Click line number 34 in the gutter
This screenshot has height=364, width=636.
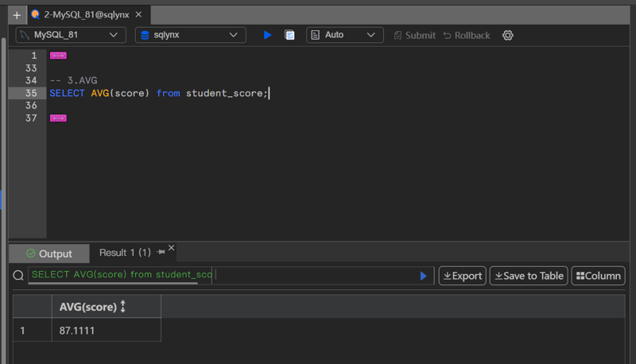point(31,80)
